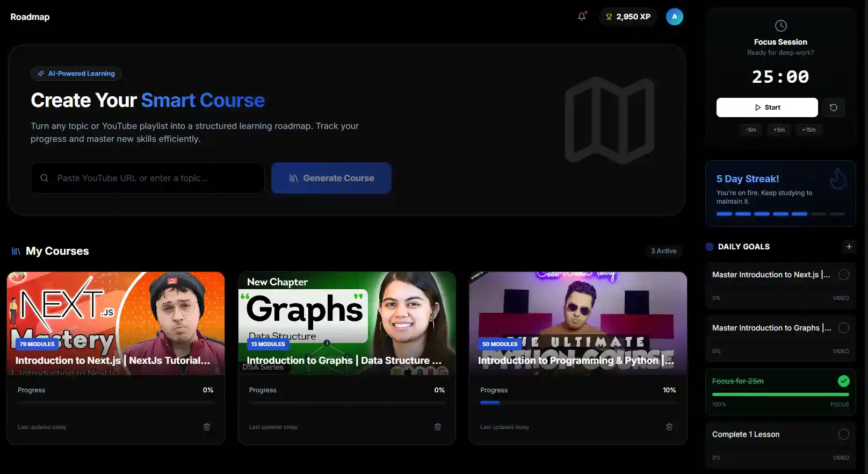
Task: Click the 10% progress value
Action: tap(669, 390)
